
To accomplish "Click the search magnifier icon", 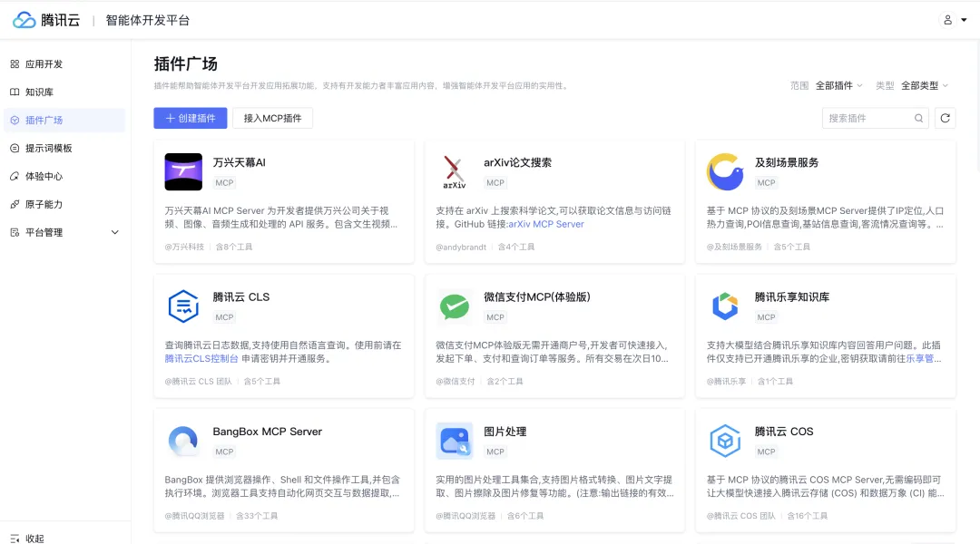I will (918, 118).
